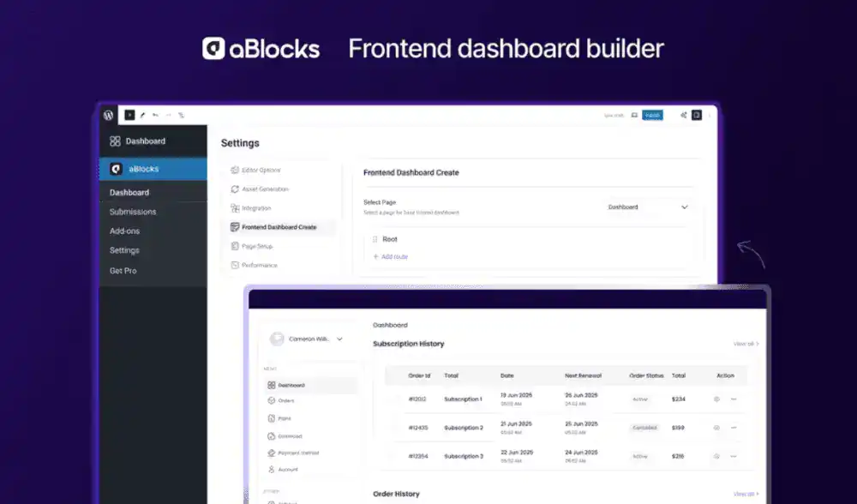Click the Editor Options settings icon

pyautogui.click(x=235, y=170)
